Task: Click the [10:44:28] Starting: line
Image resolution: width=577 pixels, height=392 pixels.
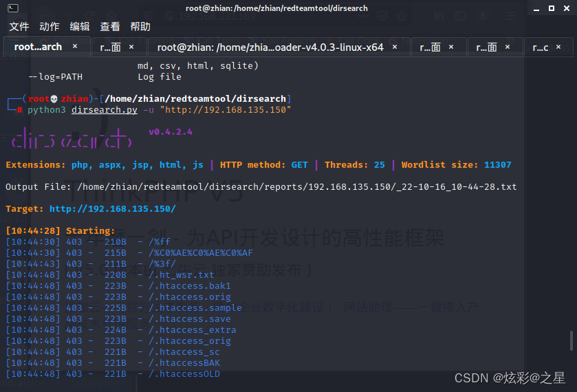Action: [x=61, y=231]
